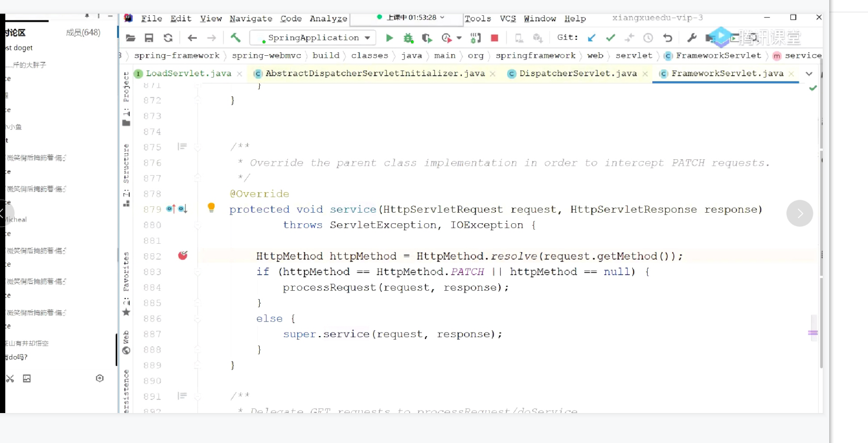Viewport: 868px width, 443px height.
Task: Open the Analyze menu
Action: pyautogui.click(x=329, y=19)
